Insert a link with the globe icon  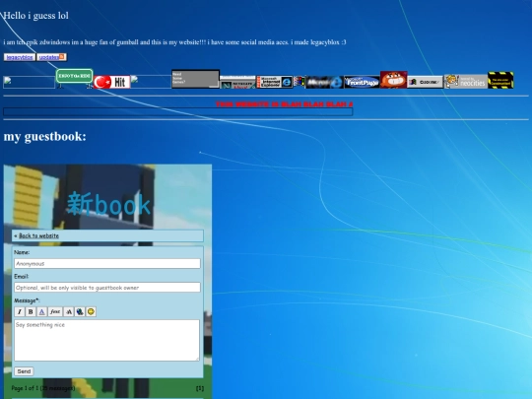tap(80, 311)
